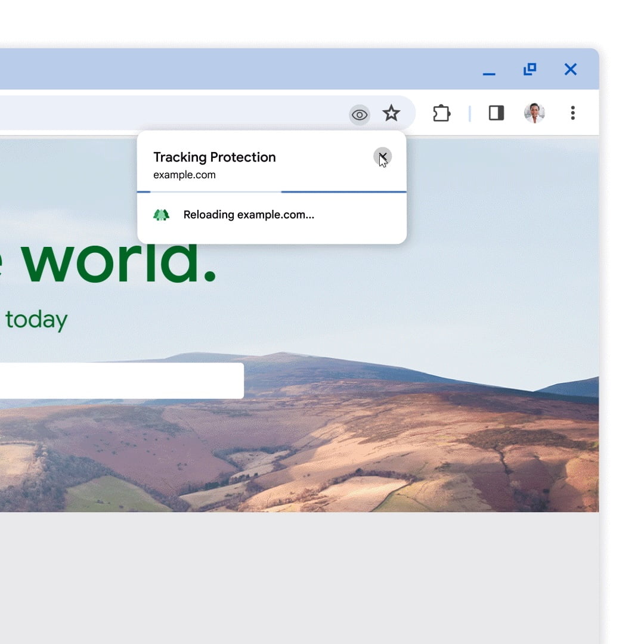Toggle tracking protection with the eye control
This screenshot has height=644, width=644.
pyautogui.click(x=360, y=114)
